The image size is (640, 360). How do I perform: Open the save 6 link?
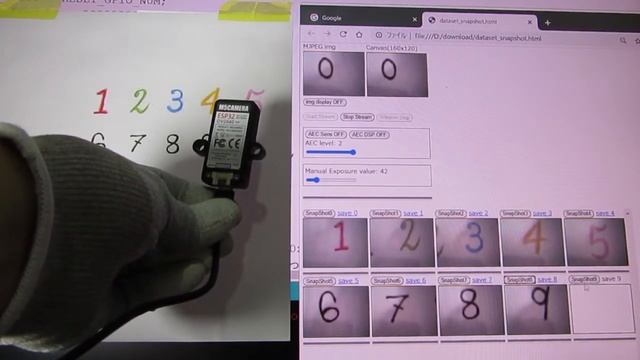pyautogui.click(x=416, y=280)
